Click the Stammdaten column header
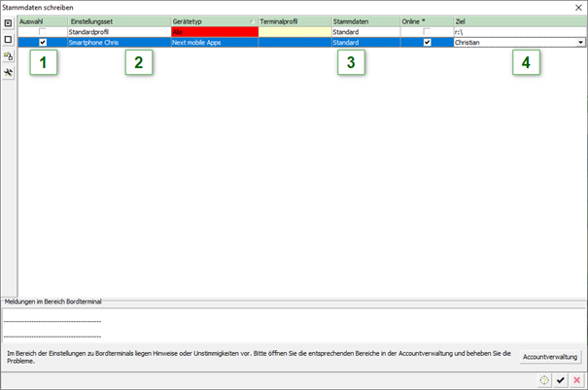The height and width of the screenshot is (390, 588). 364,20
